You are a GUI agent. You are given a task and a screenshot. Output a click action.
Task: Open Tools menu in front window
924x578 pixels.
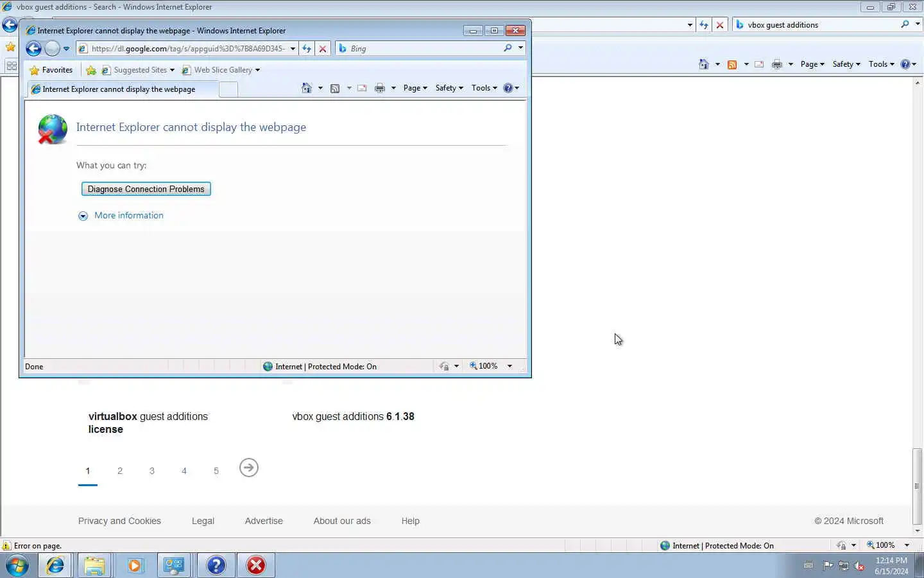(x=484, y=88)
